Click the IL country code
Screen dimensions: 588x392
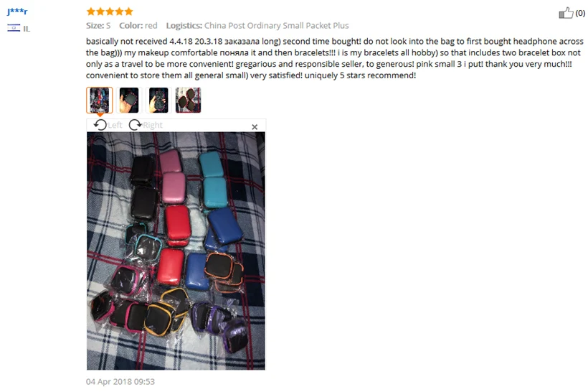(27, 29)
